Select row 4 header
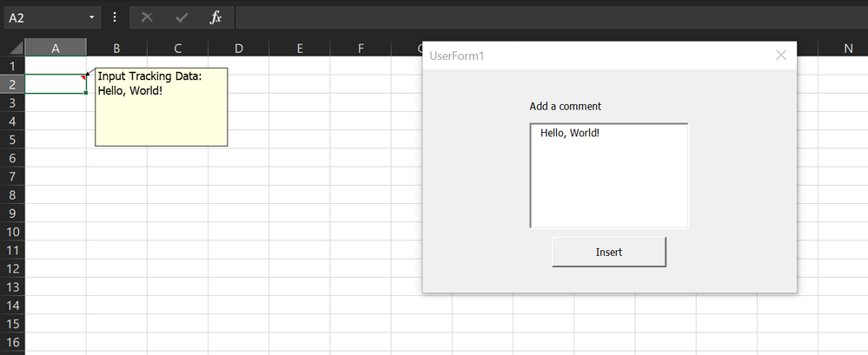 (12, 122)
